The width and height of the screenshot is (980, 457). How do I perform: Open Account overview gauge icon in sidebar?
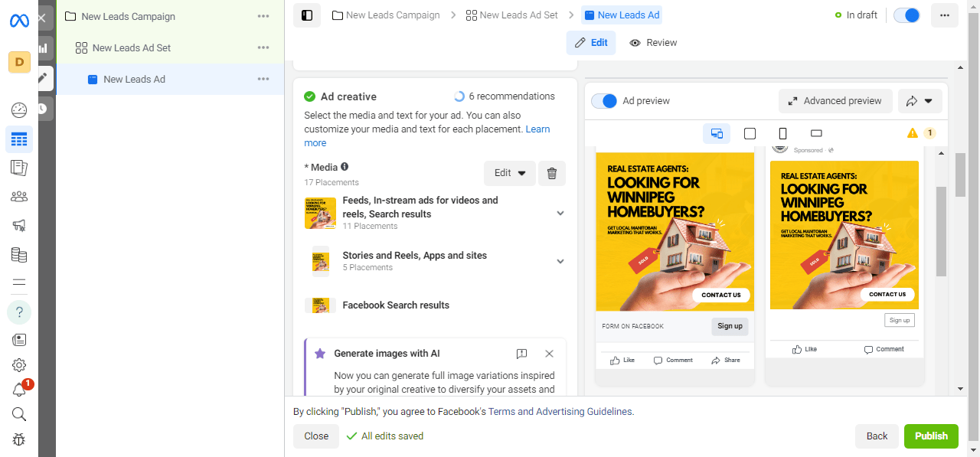19,110
